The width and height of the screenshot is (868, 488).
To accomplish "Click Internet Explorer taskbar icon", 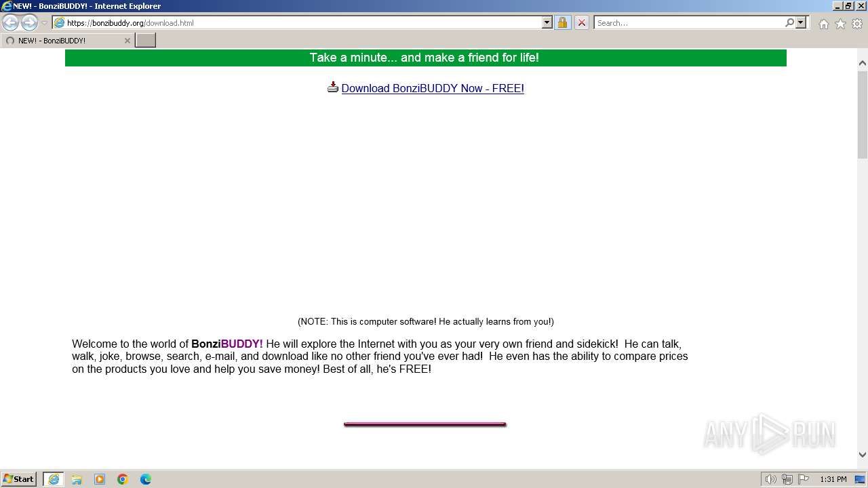I will [54, 479].
